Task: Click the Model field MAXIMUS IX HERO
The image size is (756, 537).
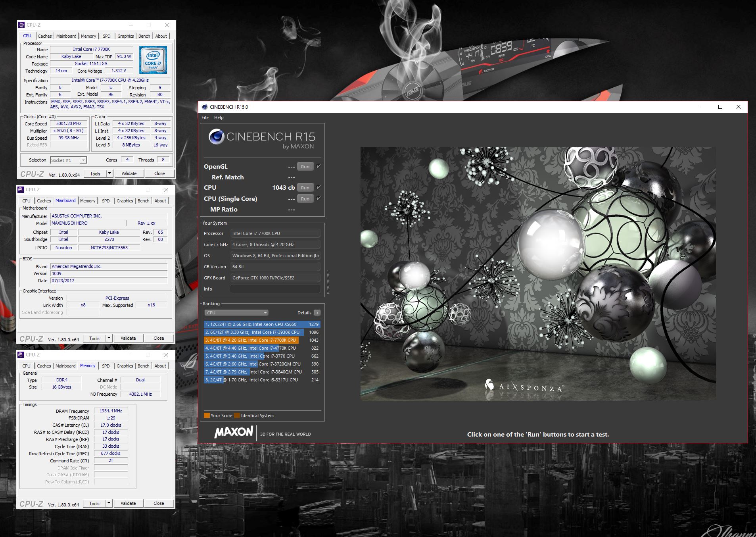Action: tap(88, 223)
